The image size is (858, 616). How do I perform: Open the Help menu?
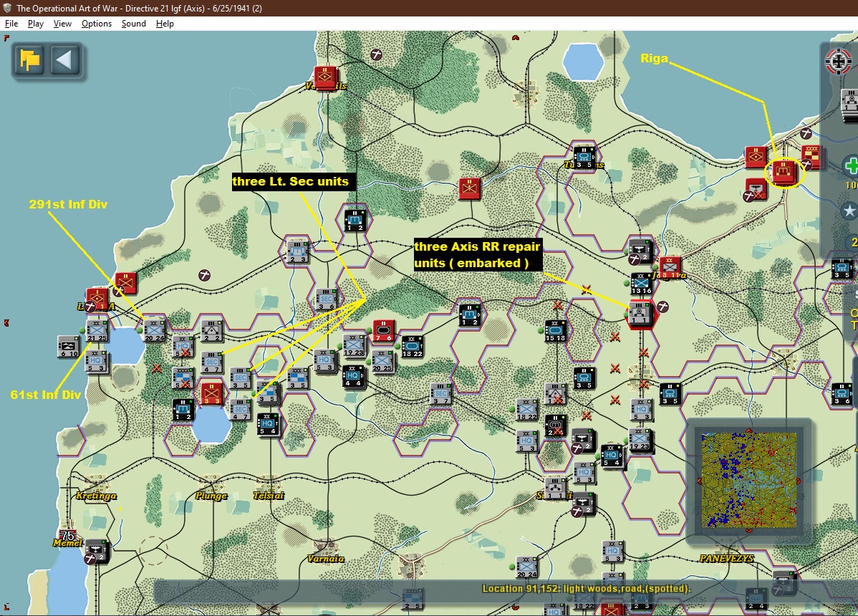pos(165,24)
